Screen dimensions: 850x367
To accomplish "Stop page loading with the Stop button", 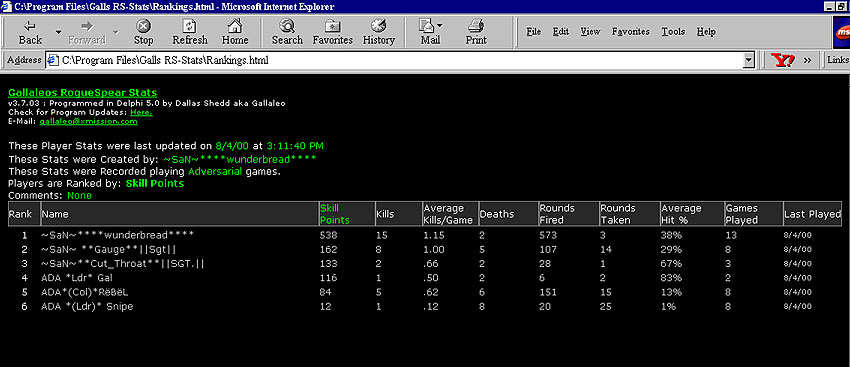I will [x=144, y=33].
